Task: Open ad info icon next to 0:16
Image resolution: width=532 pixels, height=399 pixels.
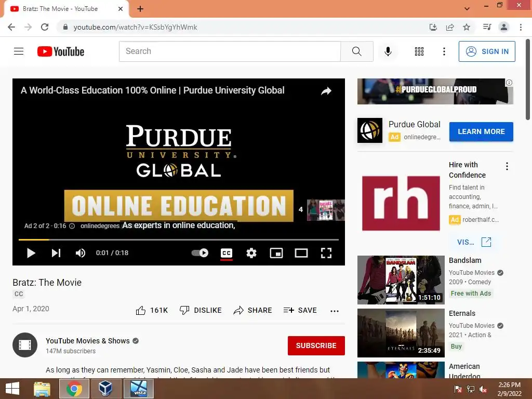Action: point(72,226)
